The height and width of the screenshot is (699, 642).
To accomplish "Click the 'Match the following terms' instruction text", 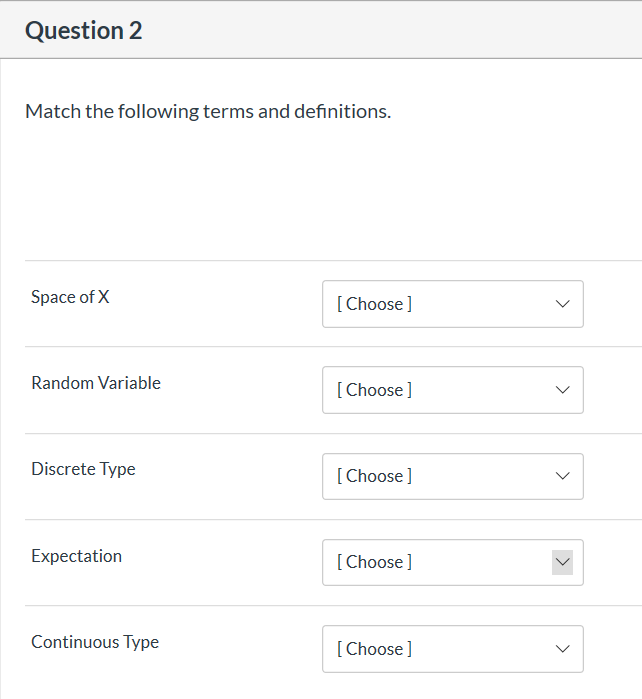I will pos(208,111).
